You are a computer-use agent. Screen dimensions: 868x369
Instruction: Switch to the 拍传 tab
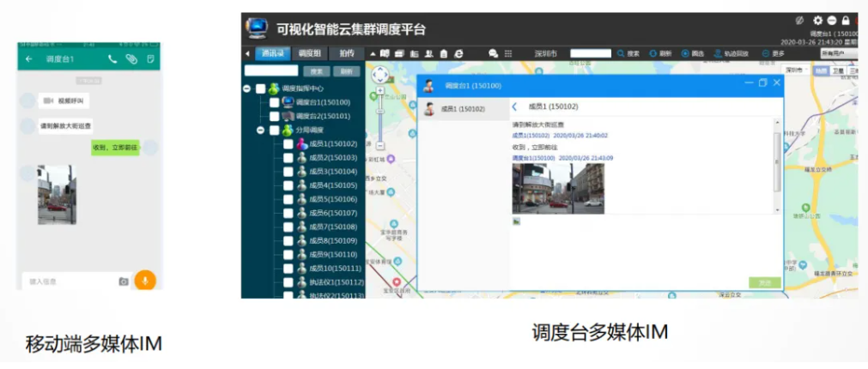pyautogui.click(x=346, y=53)
